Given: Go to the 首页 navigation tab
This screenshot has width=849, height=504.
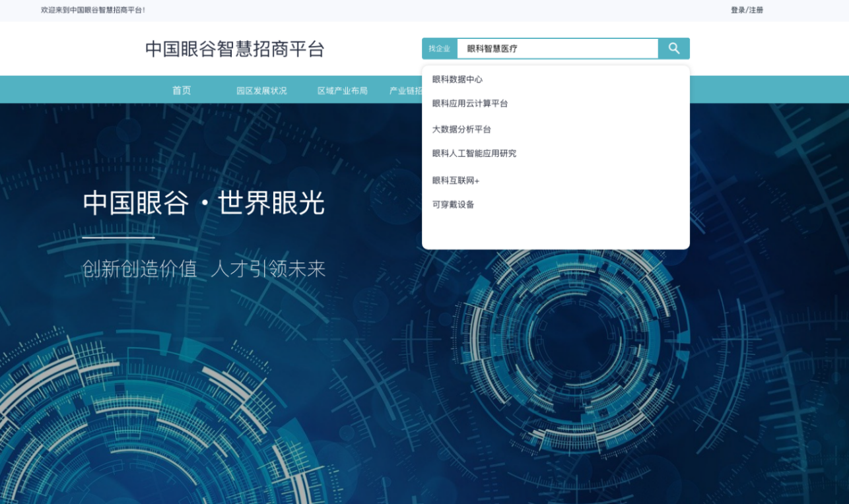Looking at the screenshot, I should (182, 90).
